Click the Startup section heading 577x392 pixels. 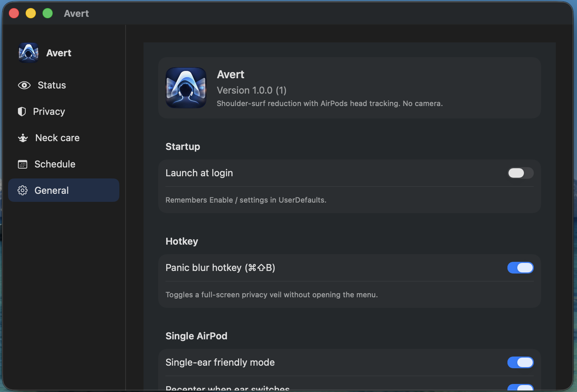coord(183,147)
